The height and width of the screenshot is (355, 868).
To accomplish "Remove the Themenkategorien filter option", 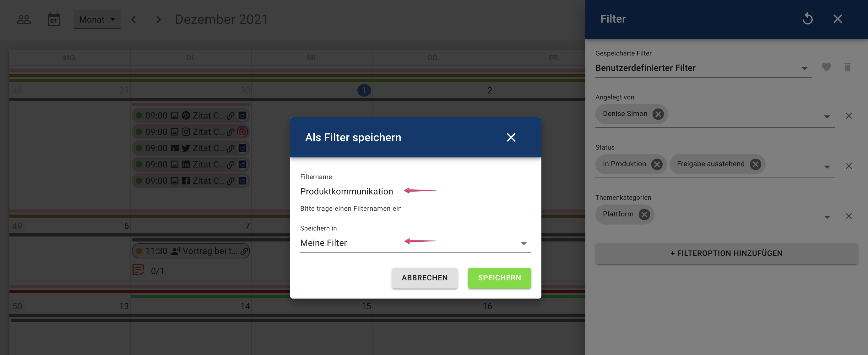I will pyautogui.click(x=849, y=216).
